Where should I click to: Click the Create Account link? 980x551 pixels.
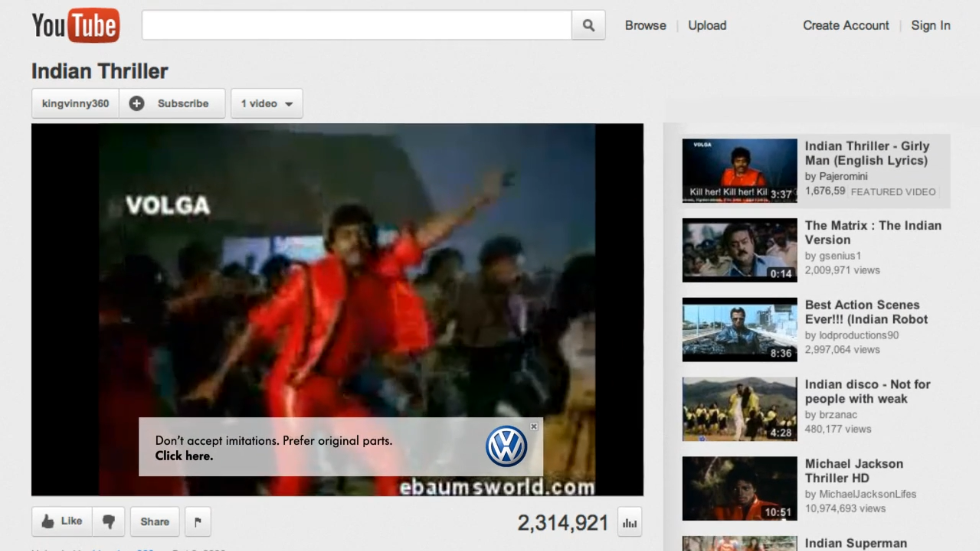point(846,26)
